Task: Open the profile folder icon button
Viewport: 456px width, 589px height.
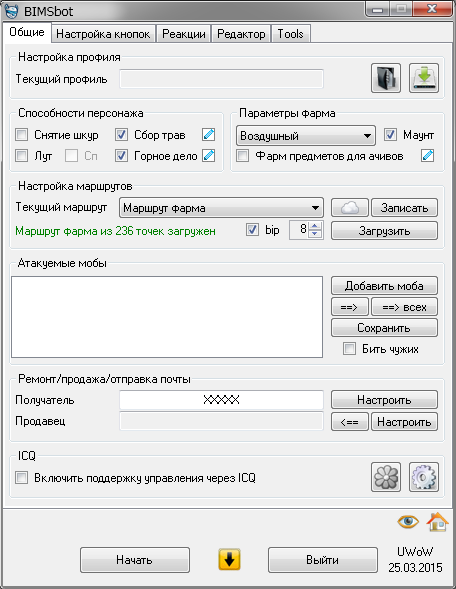Action: [386, 78]
